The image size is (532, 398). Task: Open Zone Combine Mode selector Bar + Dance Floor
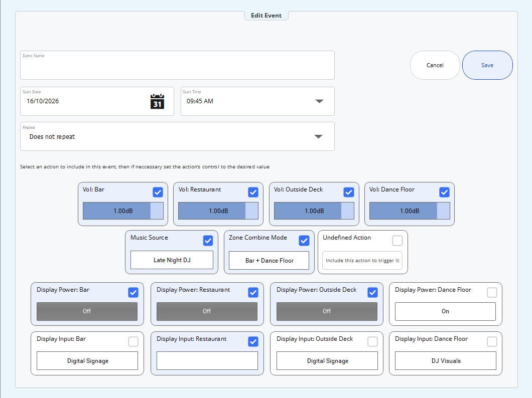pyautogui.click(x=269, y=261)
